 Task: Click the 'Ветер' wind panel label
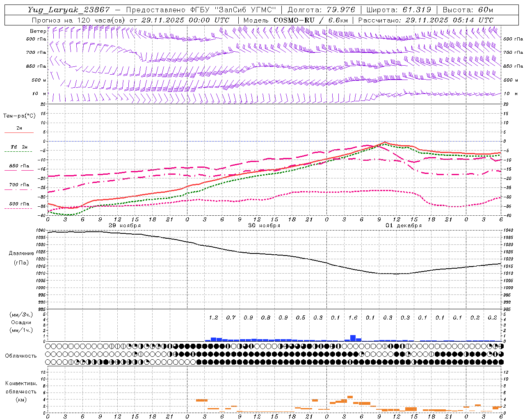[x=38, y=31]
